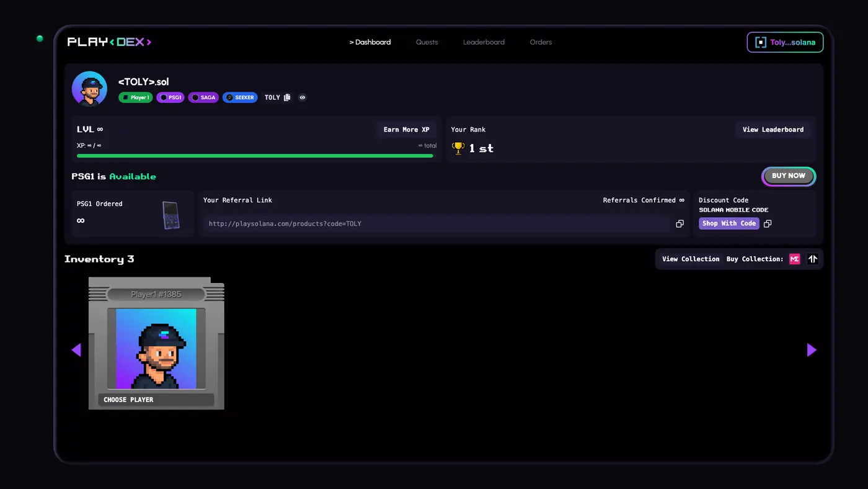The height and width of the screenshot is (489, 868).
Task: Click the round profile avatar picture
Action: click(90, 89)
